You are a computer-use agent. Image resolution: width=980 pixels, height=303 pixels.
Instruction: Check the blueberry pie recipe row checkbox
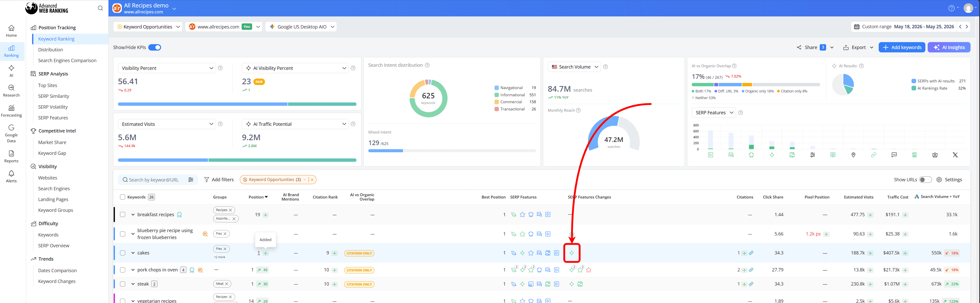click(123, 234)
